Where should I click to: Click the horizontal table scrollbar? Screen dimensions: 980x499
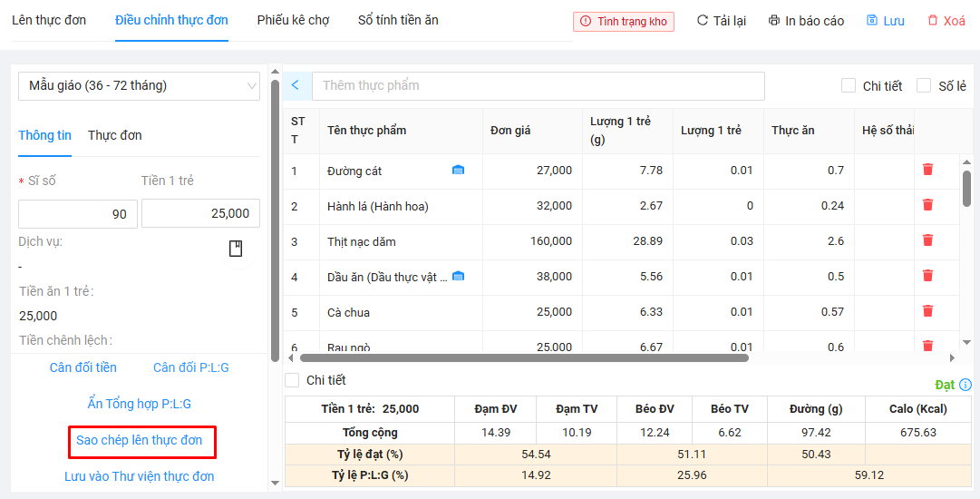[x=524, y=358]
